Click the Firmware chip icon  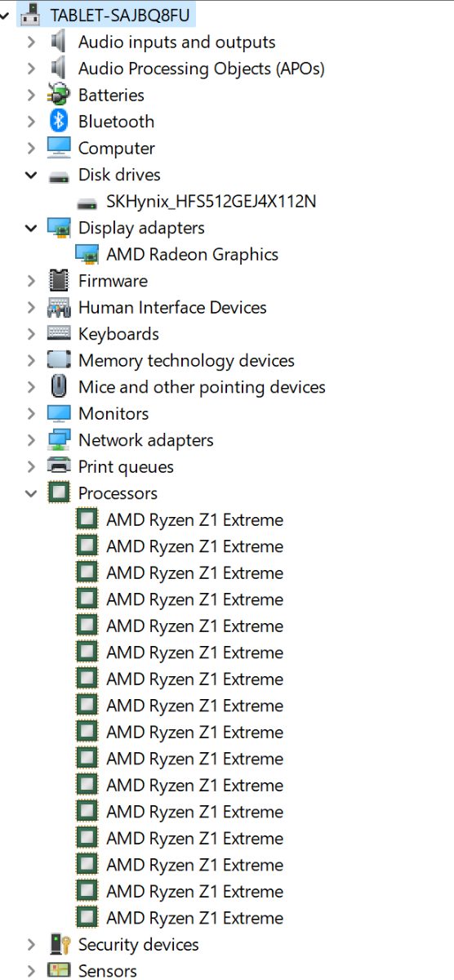click(x=59, y=281)
